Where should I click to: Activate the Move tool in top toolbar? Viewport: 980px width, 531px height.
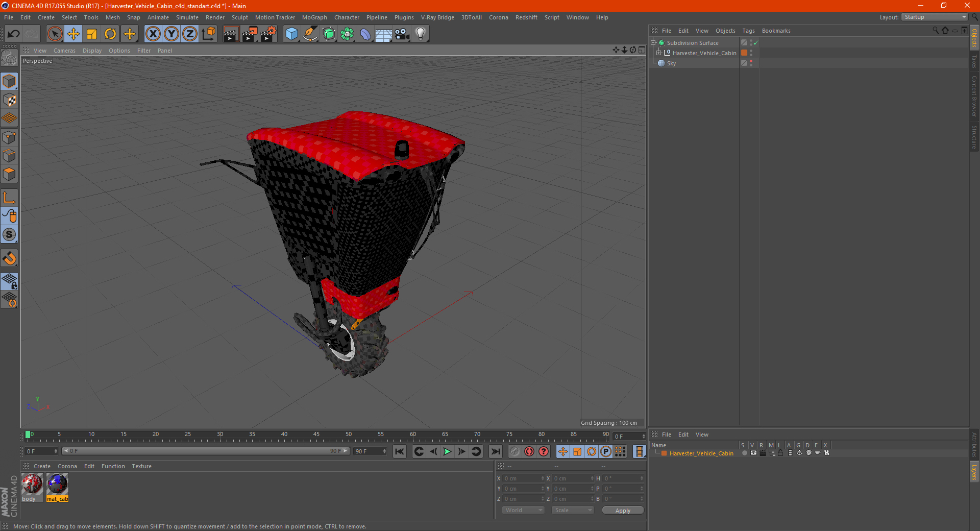pos(73,34)
